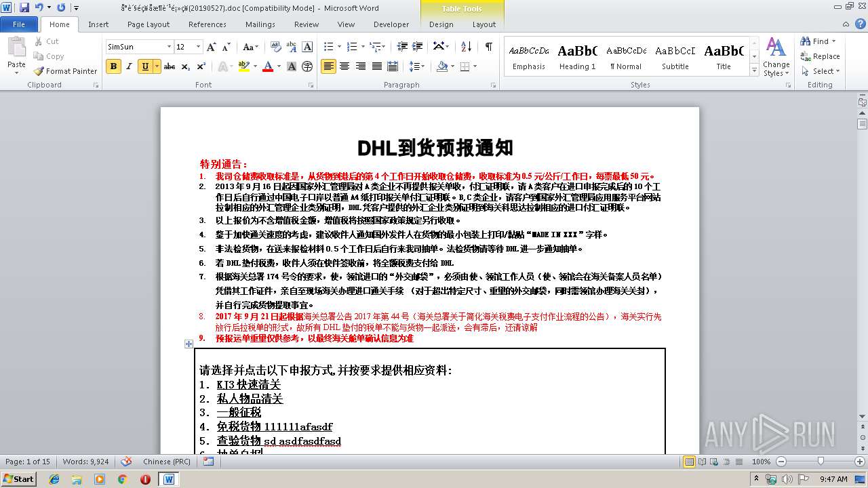This screenshot has height=488, width=868.
Task: Apply the Emphasis style
Action: click(529, 57)
